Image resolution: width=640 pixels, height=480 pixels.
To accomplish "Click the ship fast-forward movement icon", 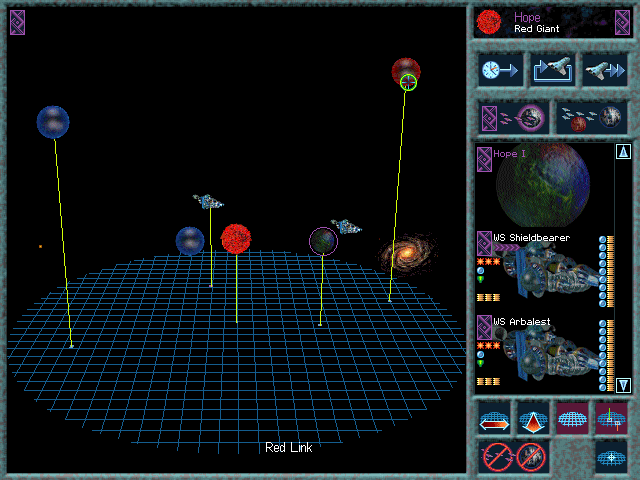I will click(x=604, y=71).
